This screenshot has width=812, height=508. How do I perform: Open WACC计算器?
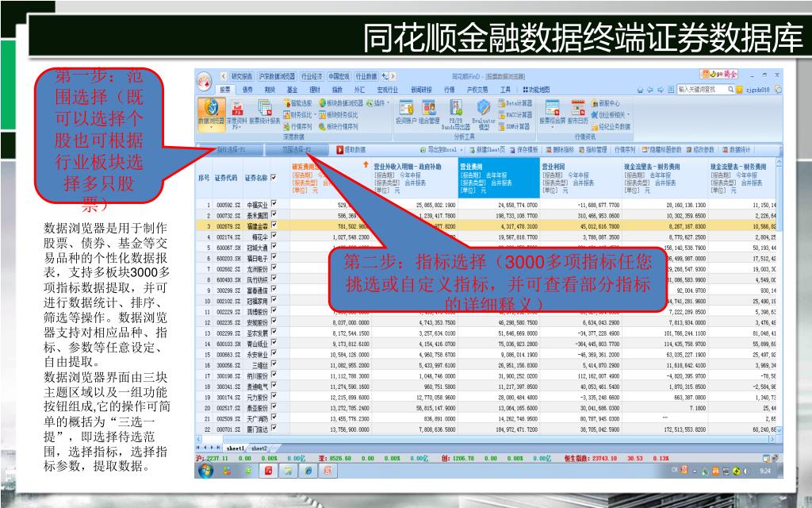[x=515, y=114]
